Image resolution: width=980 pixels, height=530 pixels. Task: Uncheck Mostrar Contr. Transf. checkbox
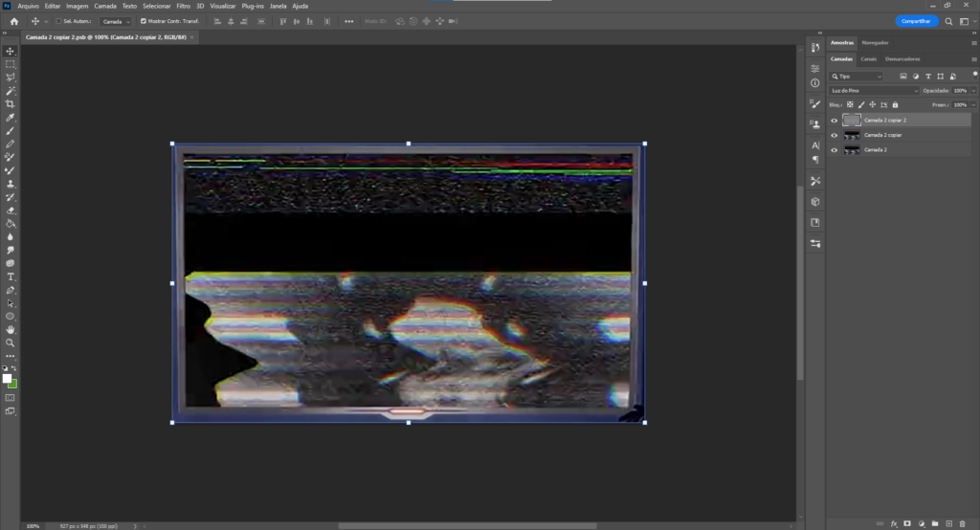point(144,21)
